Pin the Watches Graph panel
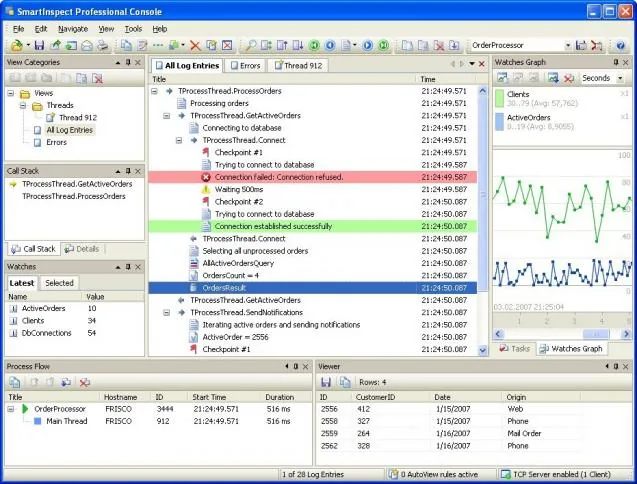This screenshot has height=484, width=637. pos(616,62)
